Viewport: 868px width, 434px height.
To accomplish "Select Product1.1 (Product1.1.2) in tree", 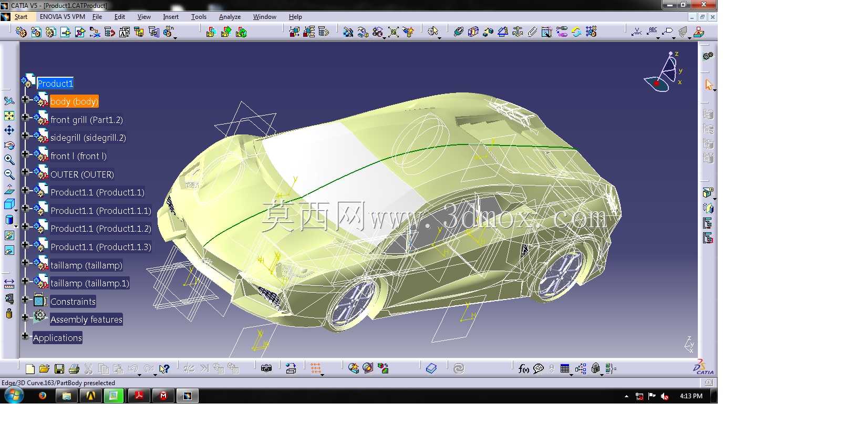I will (101, 229).
